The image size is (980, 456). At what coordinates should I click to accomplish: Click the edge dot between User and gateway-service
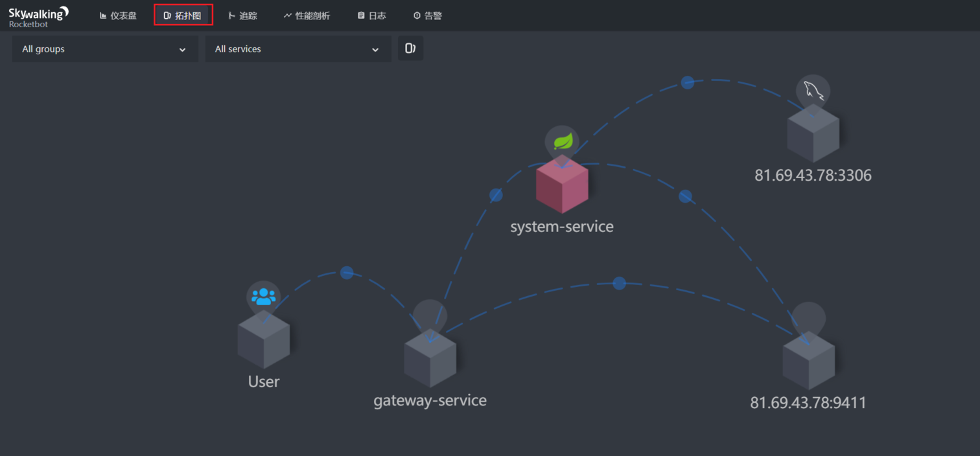(347, 273)
